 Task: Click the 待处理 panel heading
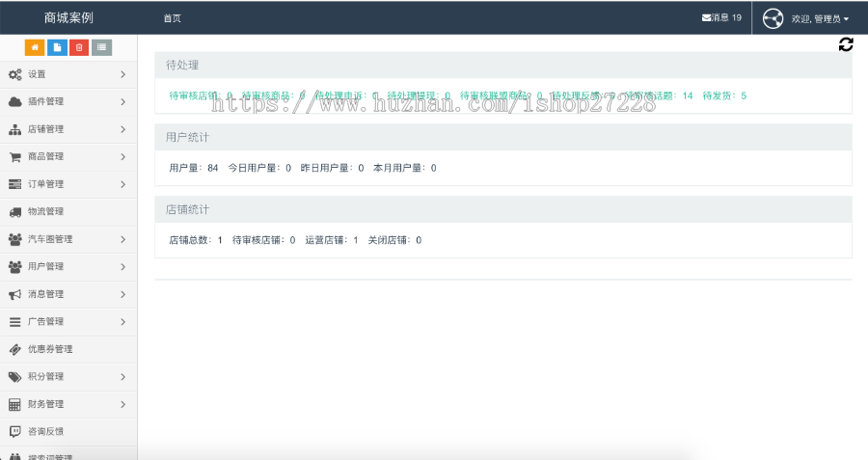tap(182, 65)
